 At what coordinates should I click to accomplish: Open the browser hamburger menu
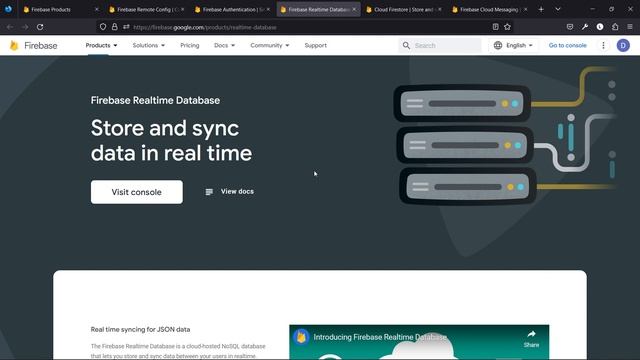pyautogui.click(x=630, y=27)
